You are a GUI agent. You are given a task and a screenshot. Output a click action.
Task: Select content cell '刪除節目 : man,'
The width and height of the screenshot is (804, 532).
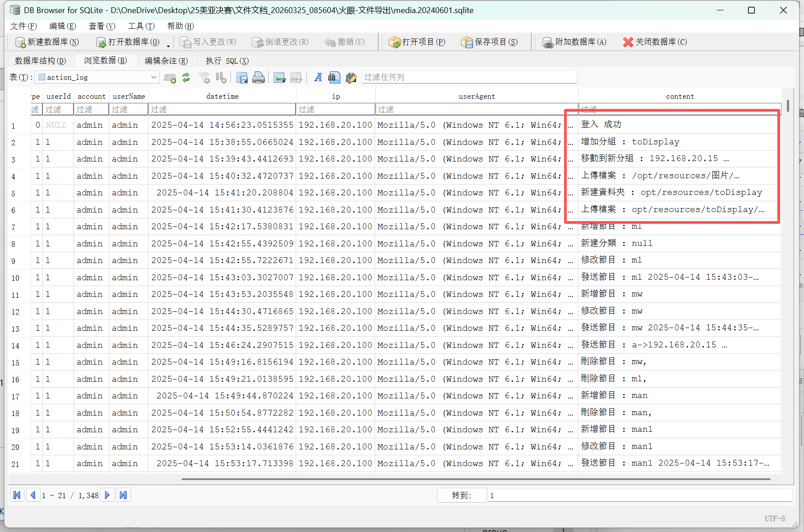pos(679,413)
